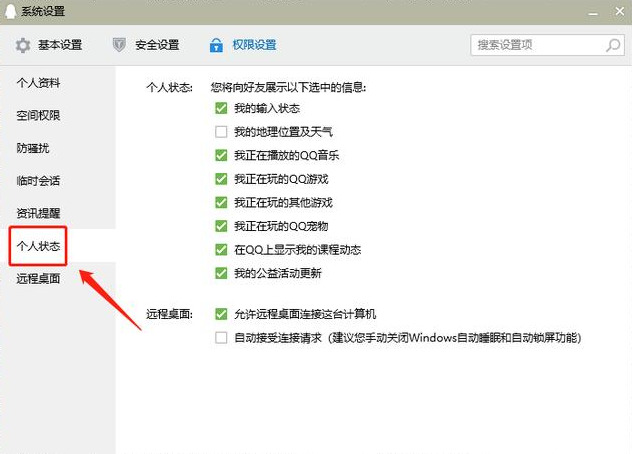Screen dimensions: 632x454
Task: Click the 个人状态: section label
Action: 169,87
